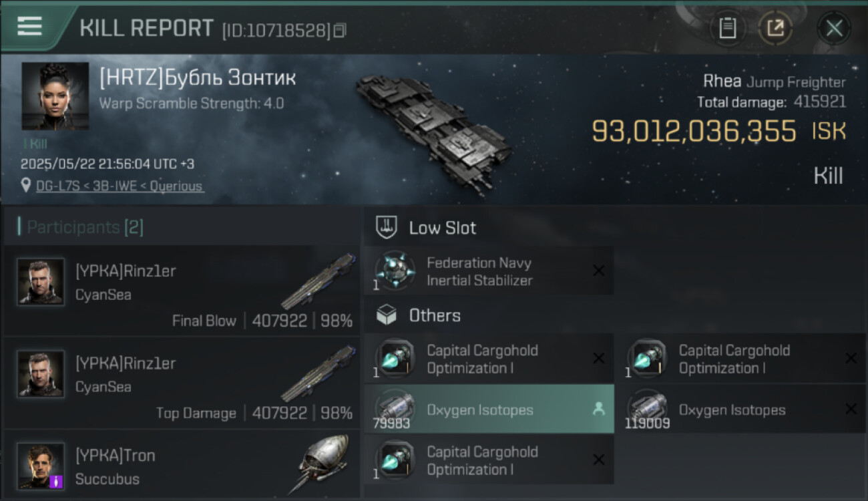Click the clipboard report icon
The image size is (868, 501).
[x=727, y=28]
